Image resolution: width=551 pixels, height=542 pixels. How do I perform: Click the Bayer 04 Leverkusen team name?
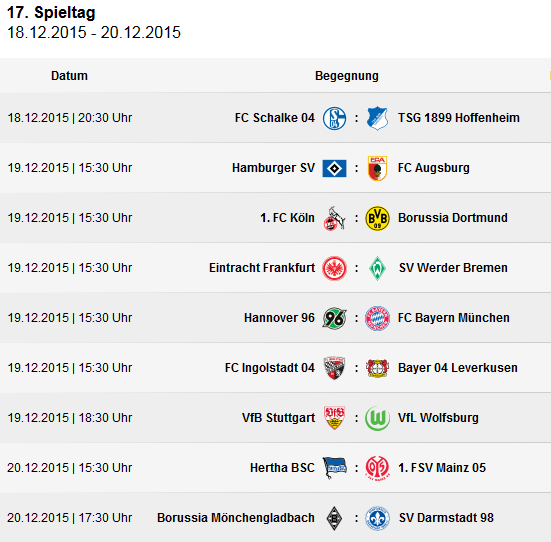[458, 368]
